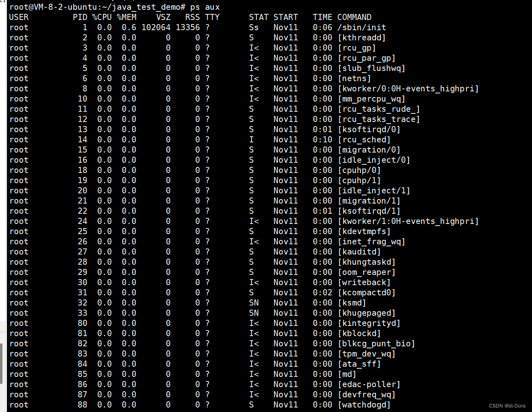The image size is (532, 412).
Task: Click the %CPU column header
Action: click(102, 17)
